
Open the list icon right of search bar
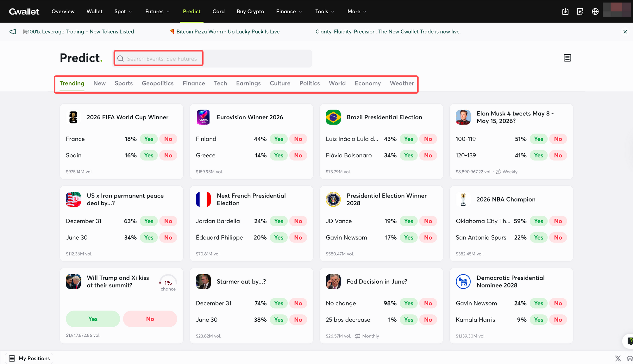(x=567, y=58)
